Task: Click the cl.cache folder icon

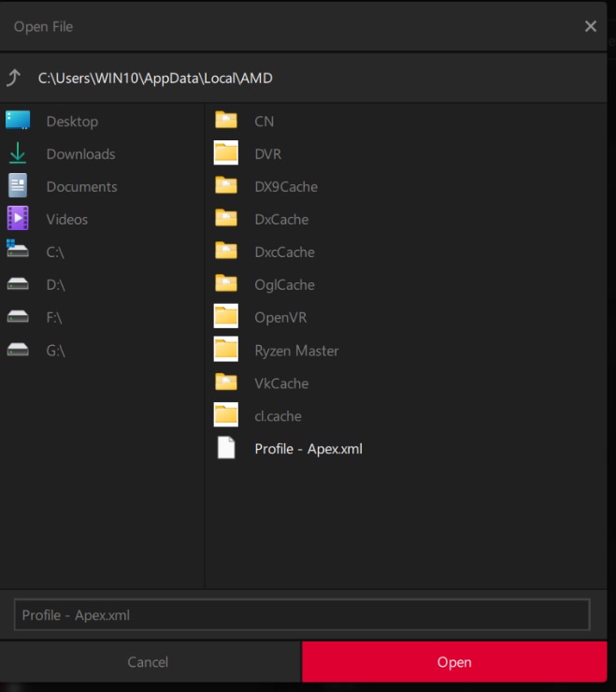Action: point(226,414)
